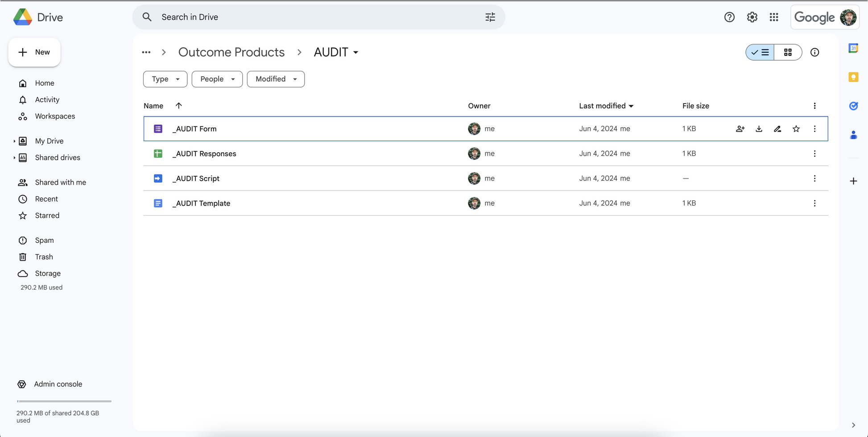Open the Modified filter dropdown

coord(276,79)
